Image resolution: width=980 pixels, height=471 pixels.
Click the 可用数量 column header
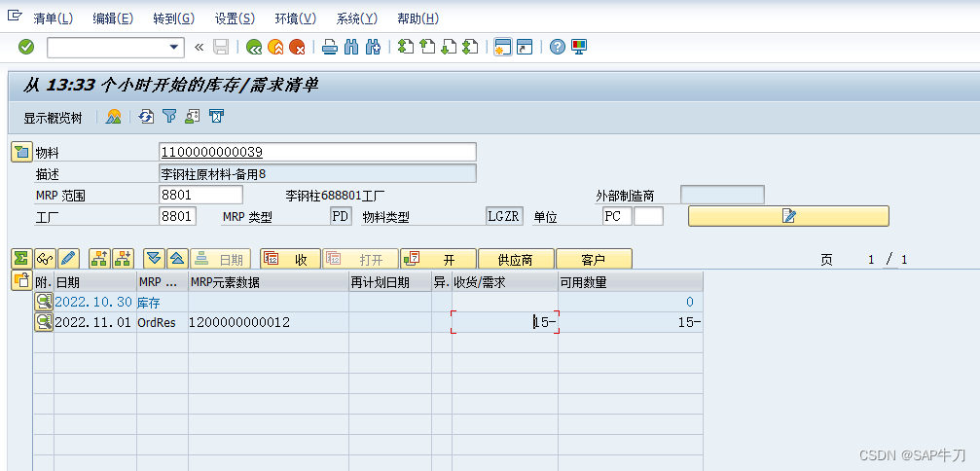[630, 282]
